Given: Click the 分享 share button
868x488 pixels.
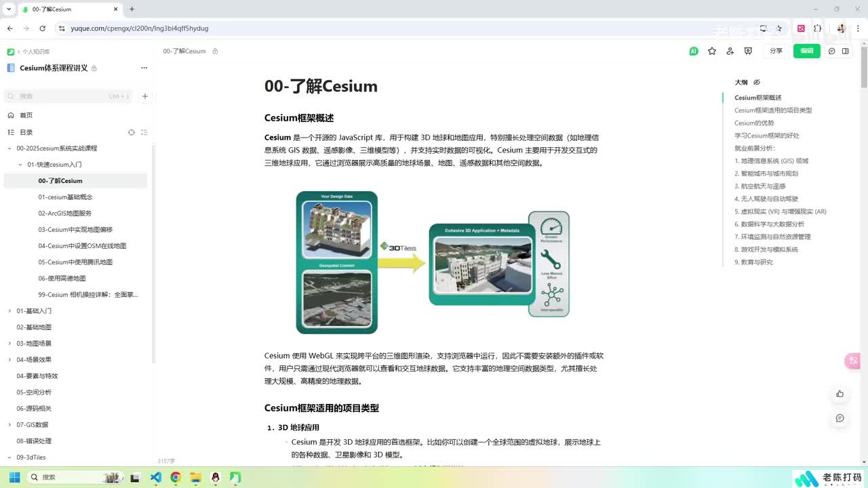Looking at the screenshot, I should pos(776,51).
